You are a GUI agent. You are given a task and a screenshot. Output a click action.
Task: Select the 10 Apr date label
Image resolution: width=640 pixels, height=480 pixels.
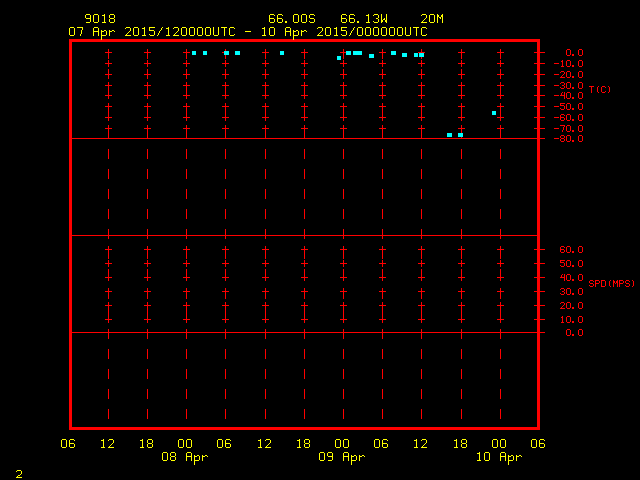coord(499,457)
